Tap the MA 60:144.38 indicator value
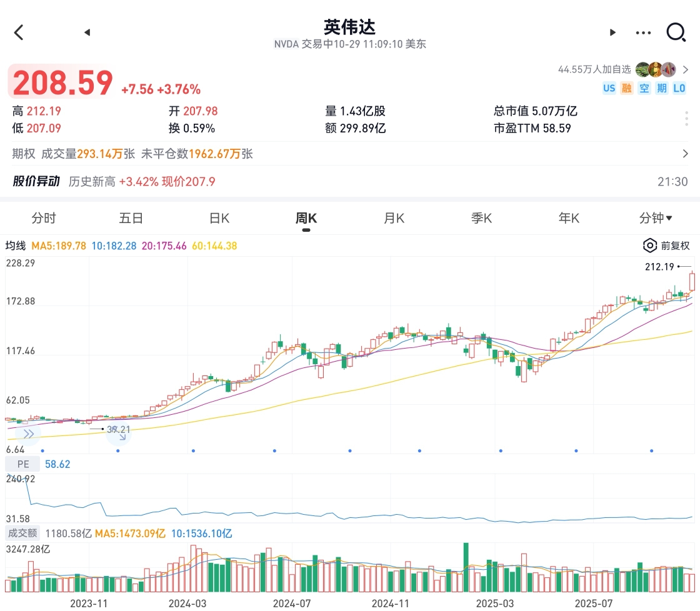Screen dimensions: 700x611 coord(214,246)
